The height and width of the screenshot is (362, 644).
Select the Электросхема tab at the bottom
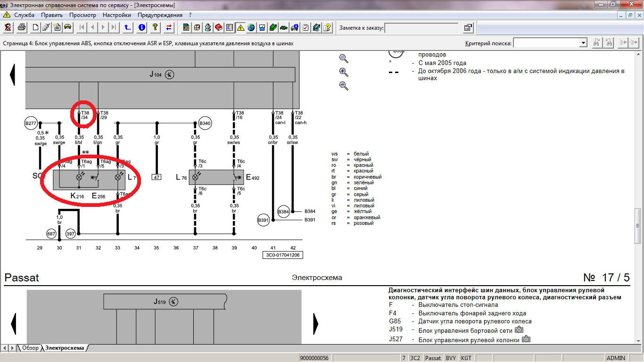tap(65, 348)
